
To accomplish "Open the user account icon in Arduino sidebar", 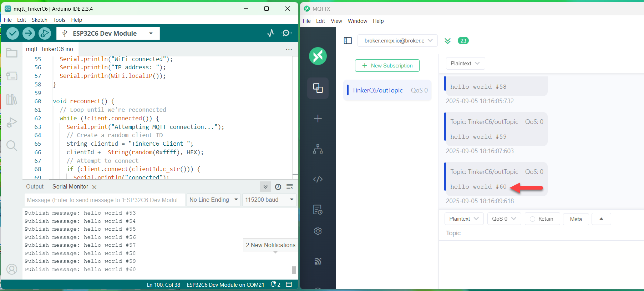I will (x=12, y=269).
